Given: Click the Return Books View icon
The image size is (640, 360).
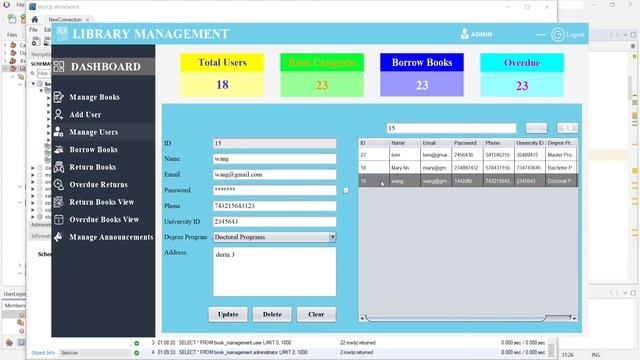Looking at the screenshot, I should (59, 202).
